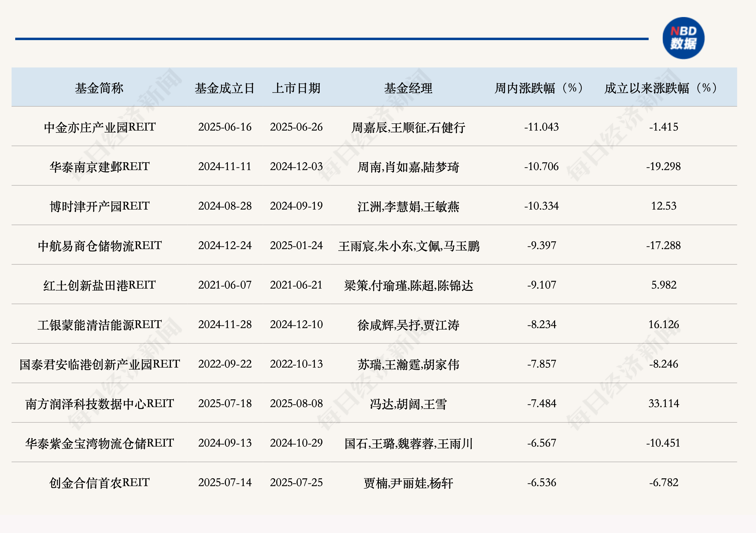Click fund name 中航易商仓储物流REIT
The width and height of the screenshot is (756, 533).
tap(100, 246)
